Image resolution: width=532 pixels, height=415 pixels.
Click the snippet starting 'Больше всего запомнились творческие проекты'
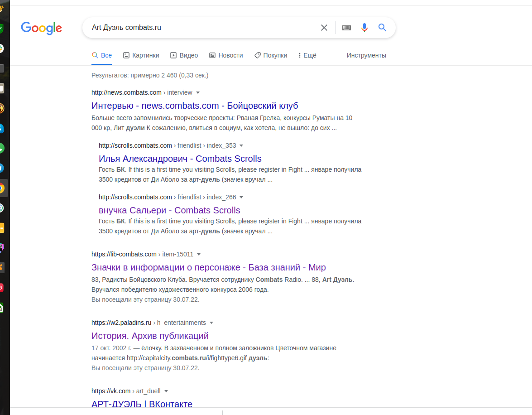pyautogui.click(x=222, y=123)
